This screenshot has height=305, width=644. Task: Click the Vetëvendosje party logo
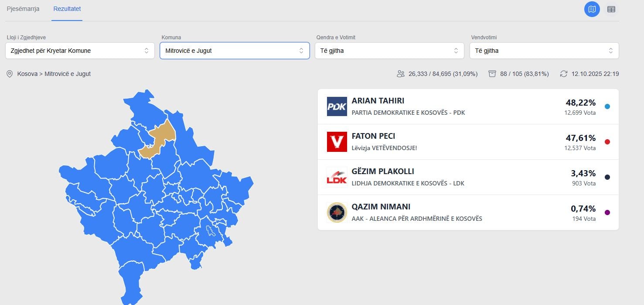pyautogui.click(x=337, y=142)
